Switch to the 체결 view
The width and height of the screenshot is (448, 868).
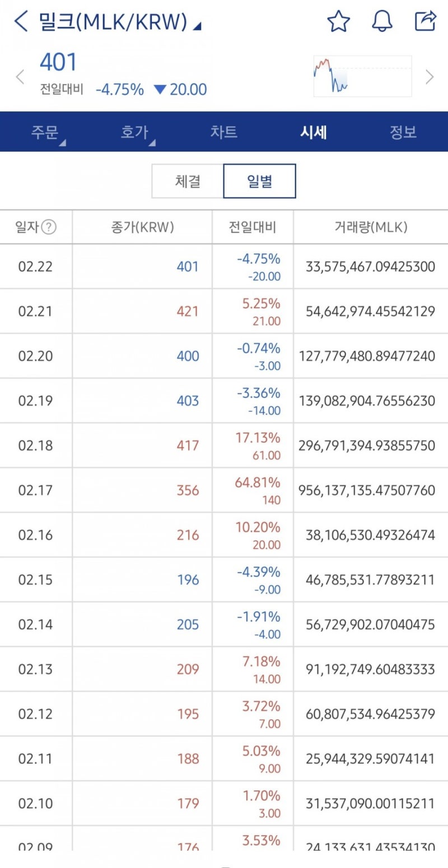pos(186,181)
